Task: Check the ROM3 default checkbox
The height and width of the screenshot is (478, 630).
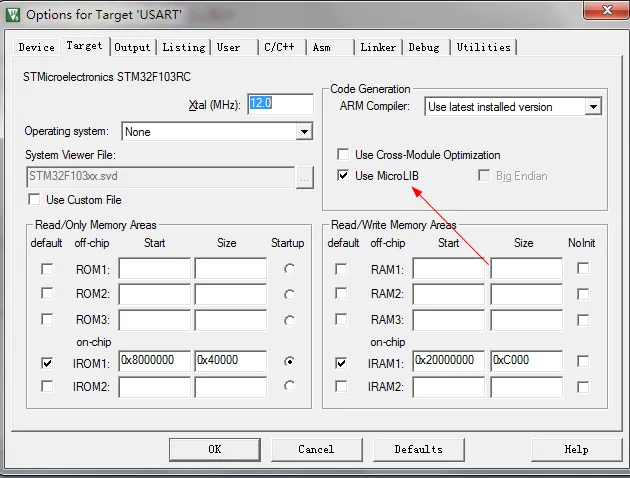Action: point(47,319)
